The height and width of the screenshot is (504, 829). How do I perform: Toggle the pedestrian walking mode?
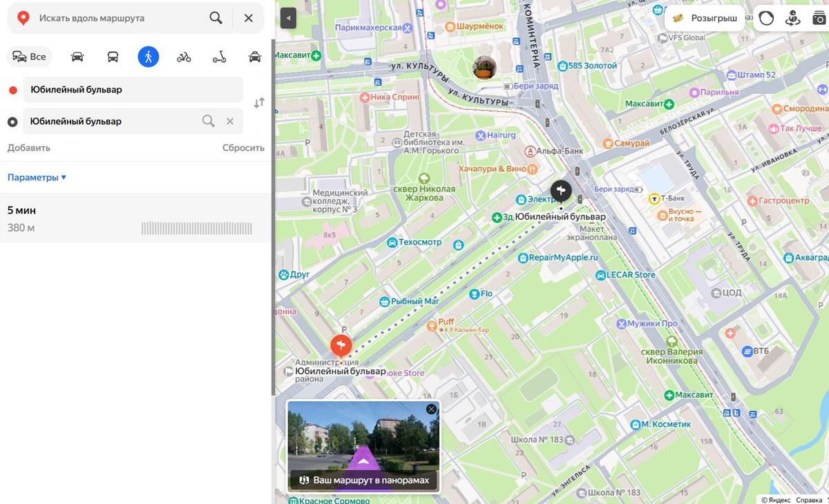pyautogui.click(x=148, y=57)
